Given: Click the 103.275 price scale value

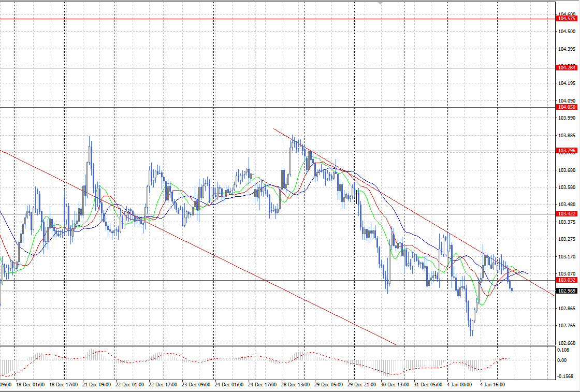Looking at the screenshot, I should click(567, 239).
